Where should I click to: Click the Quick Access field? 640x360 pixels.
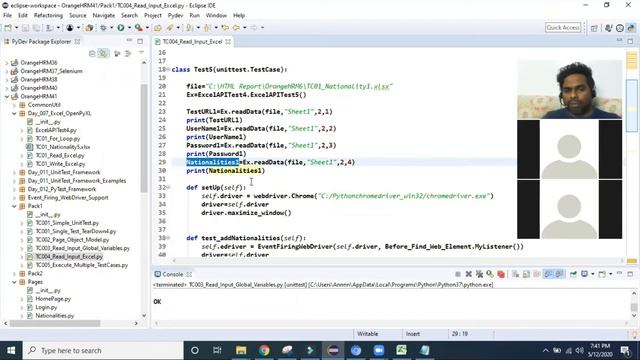(563, 27)
